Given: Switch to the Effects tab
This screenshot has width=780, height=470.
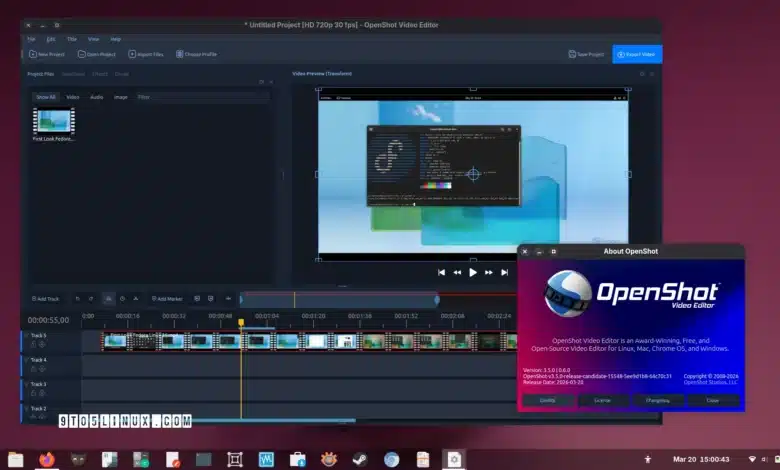Looking at the screenshot, I should [100, 74].
